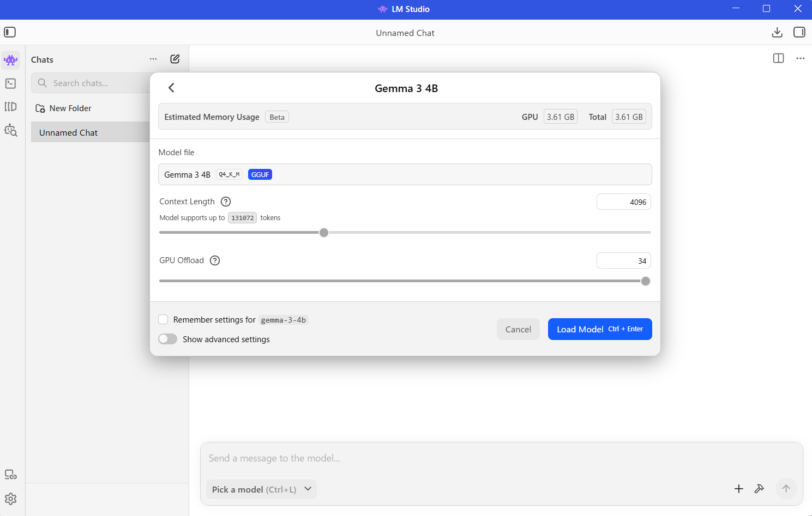Viewport: 812px width, 516px height.
Task: Close the LM Studio window
Action: (797, 9)
